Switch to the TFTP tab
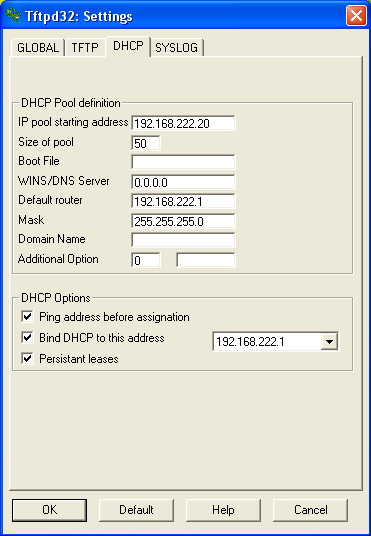Image resolution: width=371 pixels, height=536 pixels. coord(85,48)
